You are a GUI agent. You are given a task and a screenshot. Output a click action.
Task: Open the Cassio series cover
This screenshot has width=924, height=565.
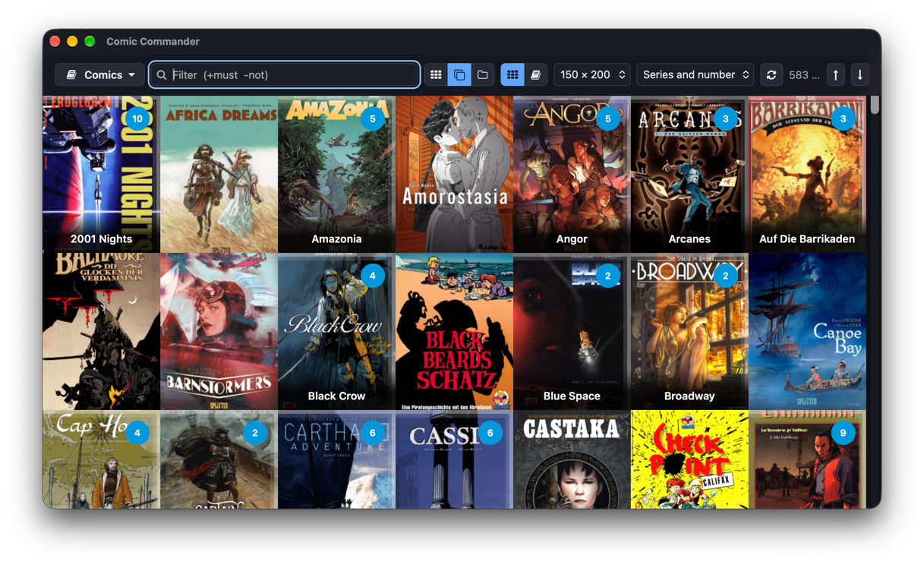(454, 459)
